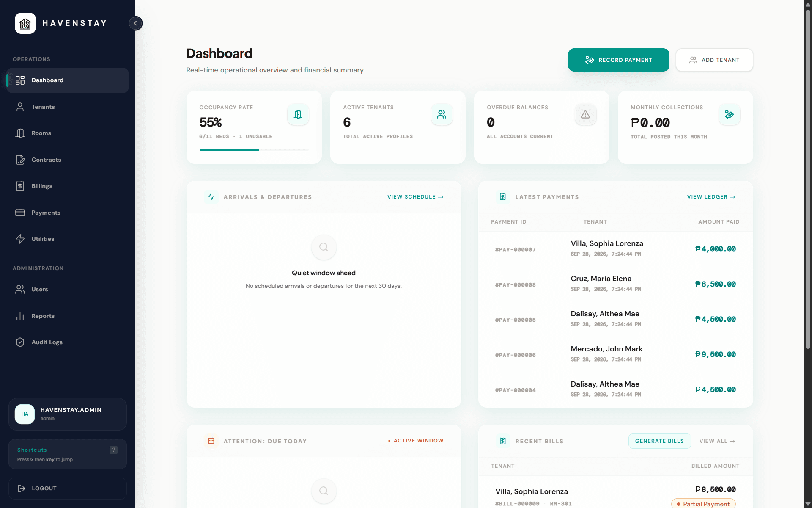Click the Attention Due Today calendar icon
The width and height of the screenshot is (812, 508).
(x=211, y=441)
